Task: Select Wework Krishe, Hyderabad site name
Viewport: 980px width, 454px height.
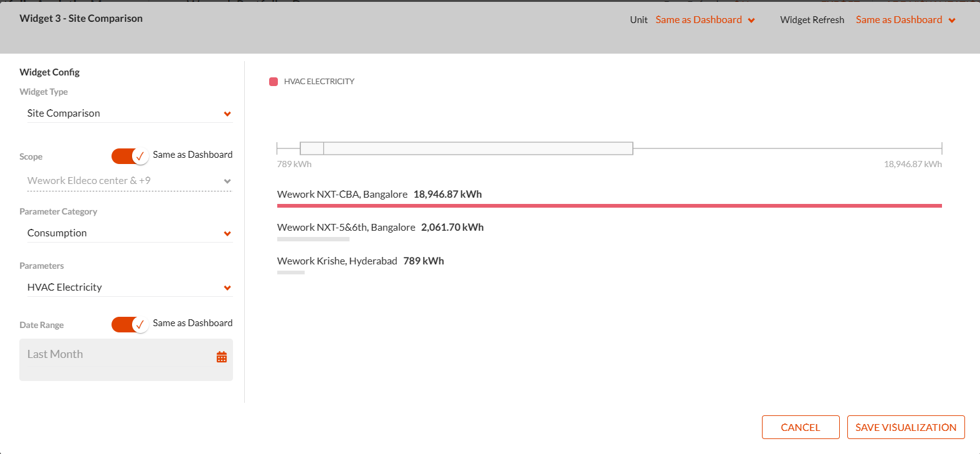Action: click(x=337, y=261)
